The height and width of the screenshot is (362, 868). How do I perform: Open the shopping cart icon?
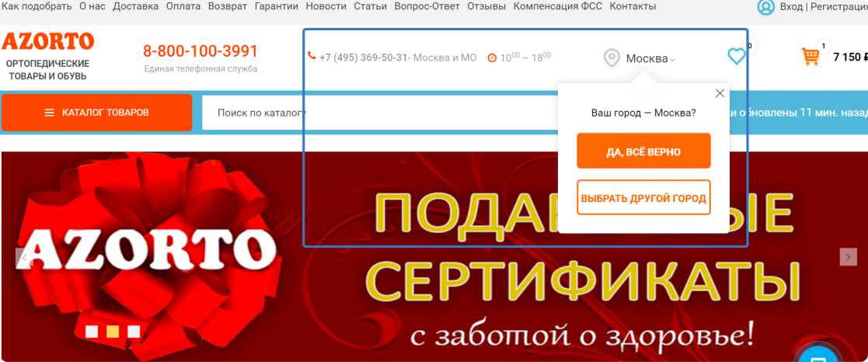[x=810, y=57]
